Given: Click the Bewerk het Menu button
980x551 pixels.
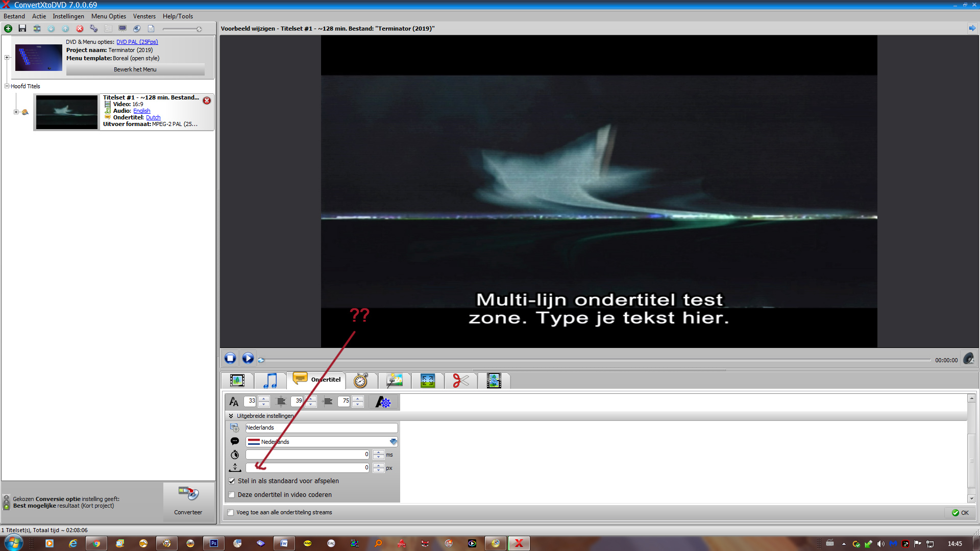Looking at the screenshot, I should click(x=135, y=69).
